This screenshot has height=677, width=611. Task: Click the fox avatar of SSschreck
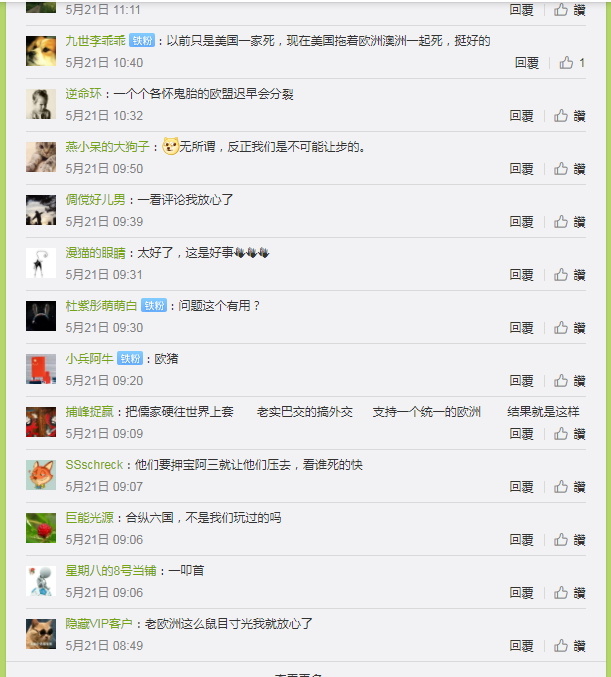[41, 475]
